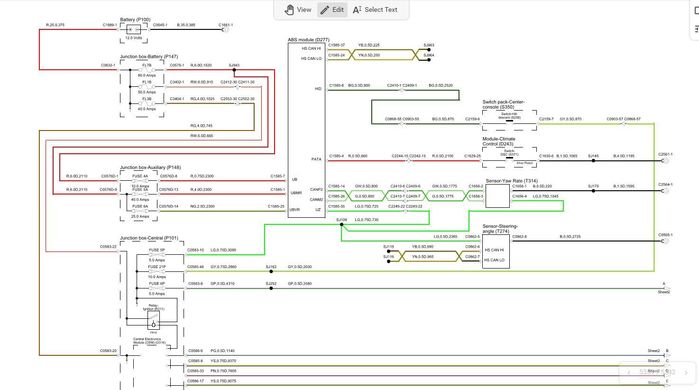This screenshot has width=699, height=390.
Task: Select the Relay Ignition symbol in Central junction box
Action: 153,320
